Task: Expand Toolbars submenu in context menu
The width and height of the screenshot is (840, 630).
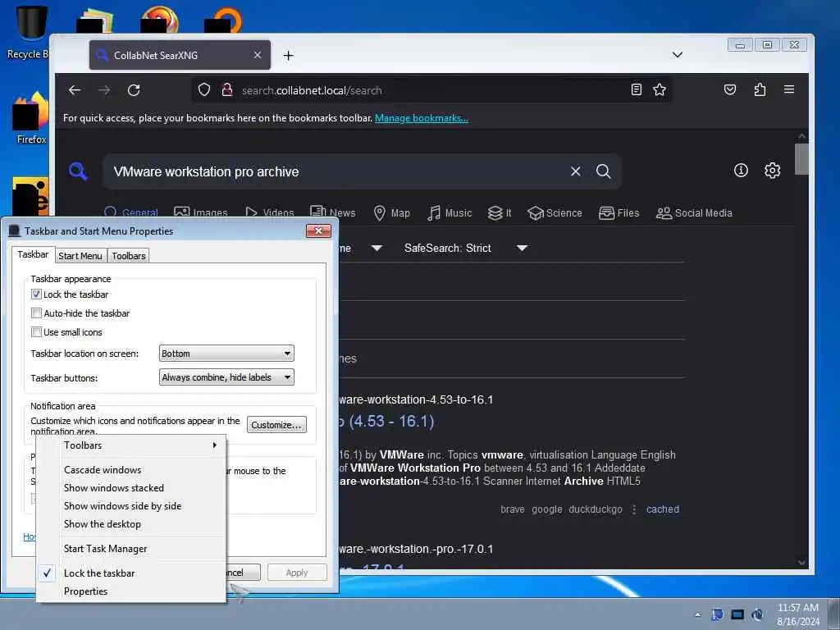Action: point(131,445)
